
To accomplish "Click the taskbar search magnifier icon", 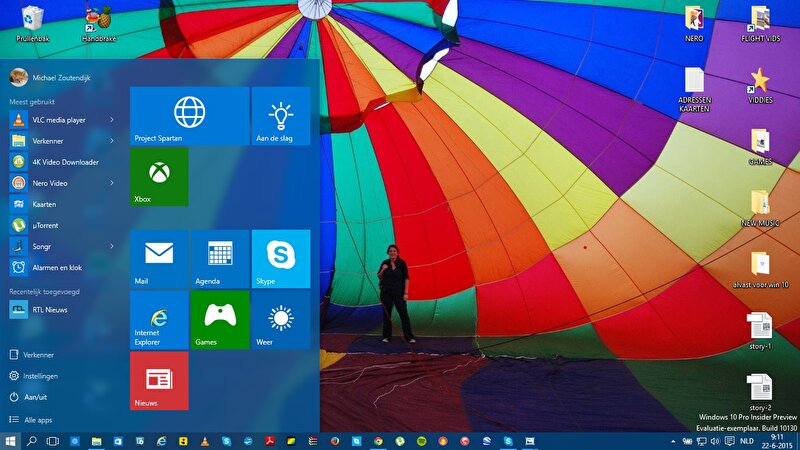I will (x=32, y=441).
